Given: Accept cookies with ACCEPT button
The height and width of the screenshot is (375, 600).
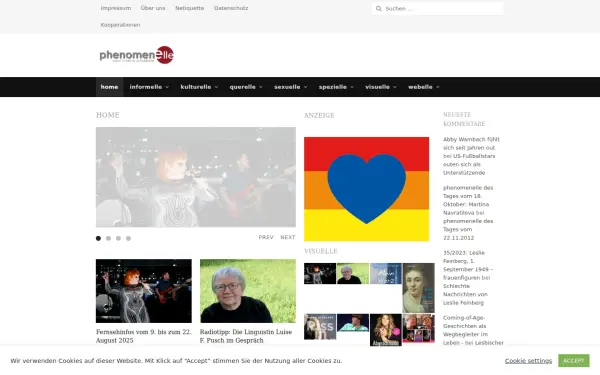Looking at the screenshot, I should 574,361.
